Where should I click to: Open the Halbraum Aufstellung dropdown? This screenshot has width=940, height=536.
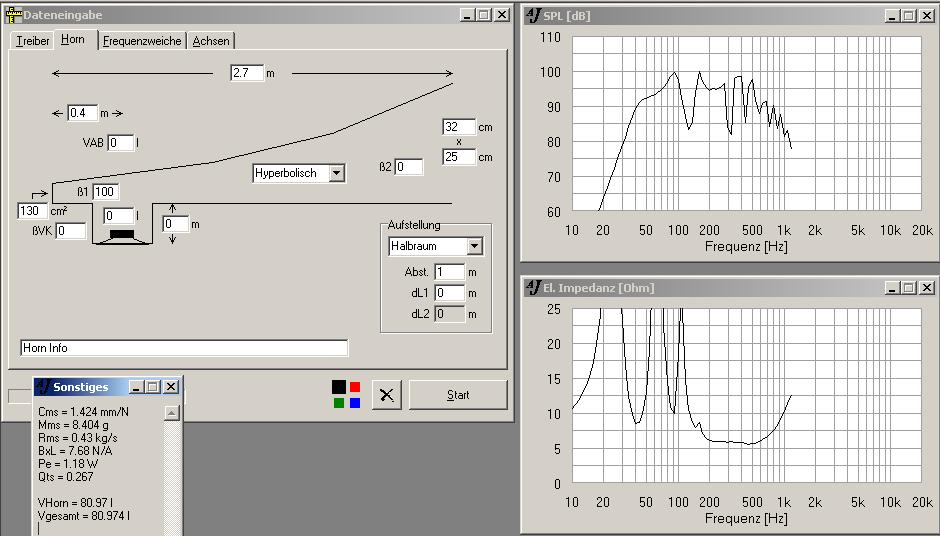(474, 246)
